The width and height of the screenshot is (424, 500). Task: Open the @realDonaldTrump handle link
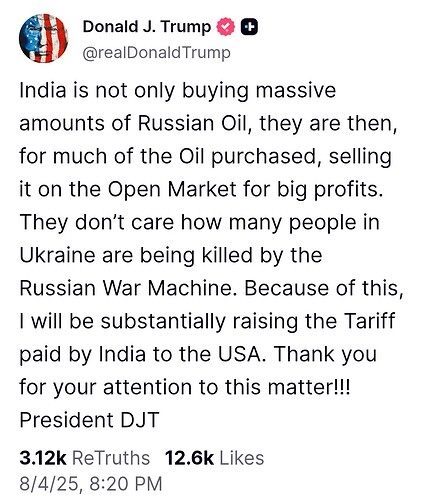pyautogui.click(x=156, y=53)
